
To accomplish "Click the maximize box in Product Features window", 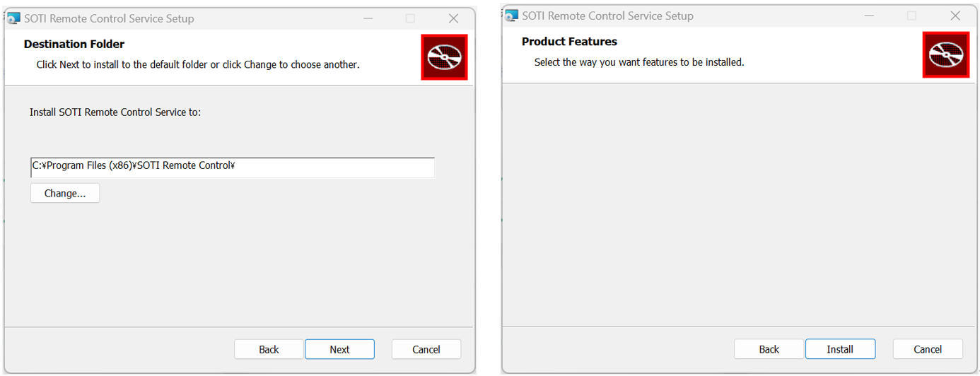I will tap(911, 16).
